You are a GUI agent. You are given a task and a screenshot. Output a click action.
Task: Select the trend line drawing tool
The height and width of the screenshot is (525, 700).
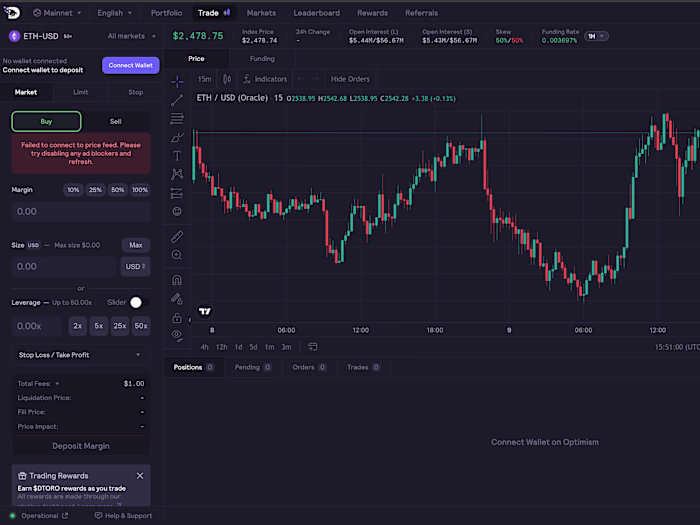(177, 100)
